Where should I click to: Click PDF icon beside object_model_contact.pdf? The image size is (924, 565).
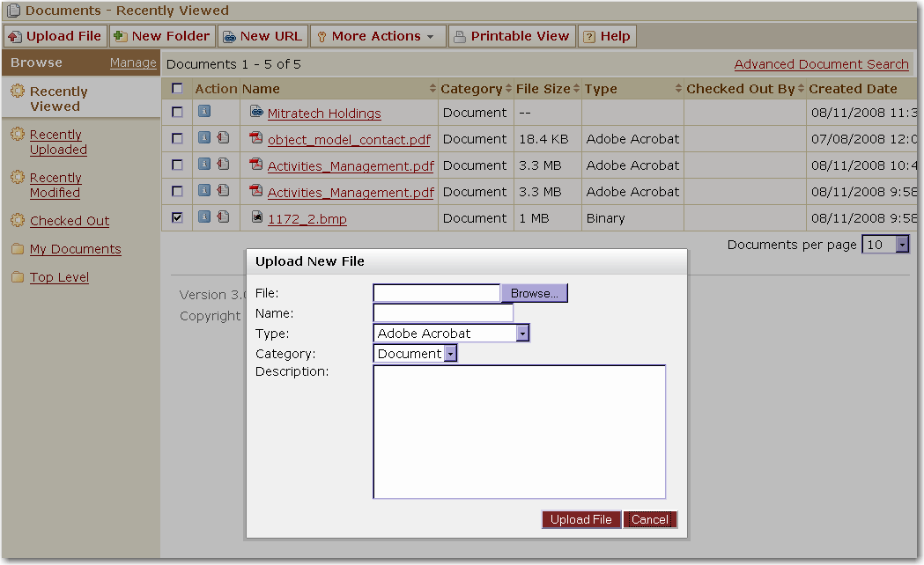coord(255,137)
